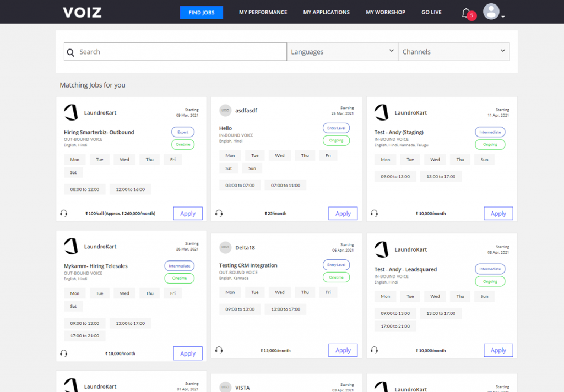Click the magnifier icon in the search box
Image resolution: width=564 pixels, height=392 pixels.
70,52
